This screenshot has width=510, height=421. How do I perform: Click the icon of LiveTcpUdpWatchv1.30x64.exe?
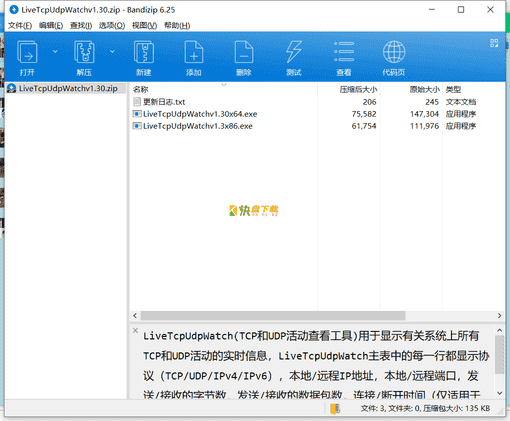click(x=137, y=114)
